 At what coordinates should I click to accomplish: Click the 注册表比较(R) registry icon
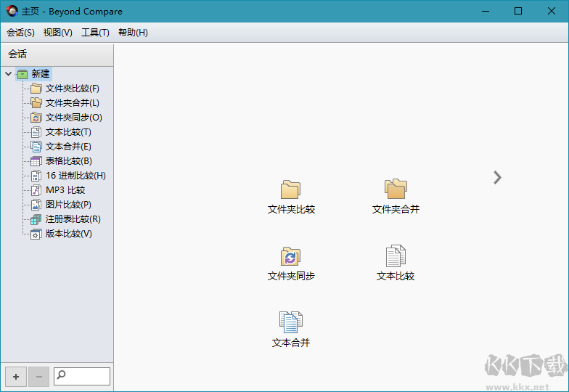tap(36, 219)
